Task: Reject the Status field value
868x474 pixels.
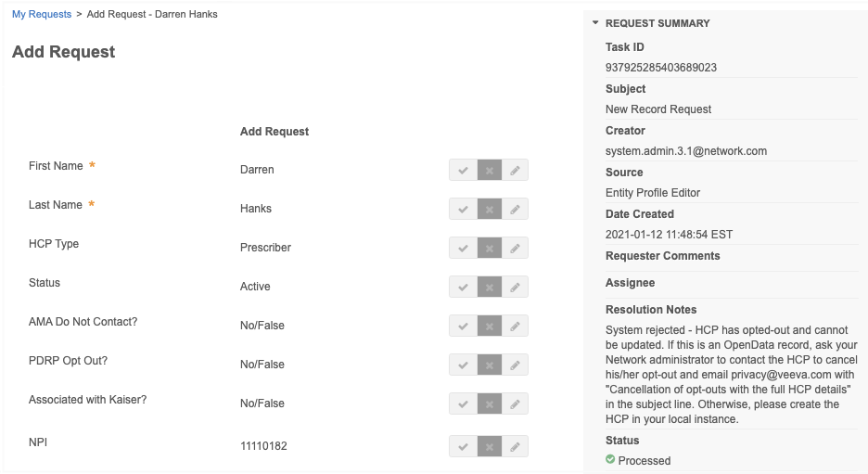Action: (x=489, y=288)
